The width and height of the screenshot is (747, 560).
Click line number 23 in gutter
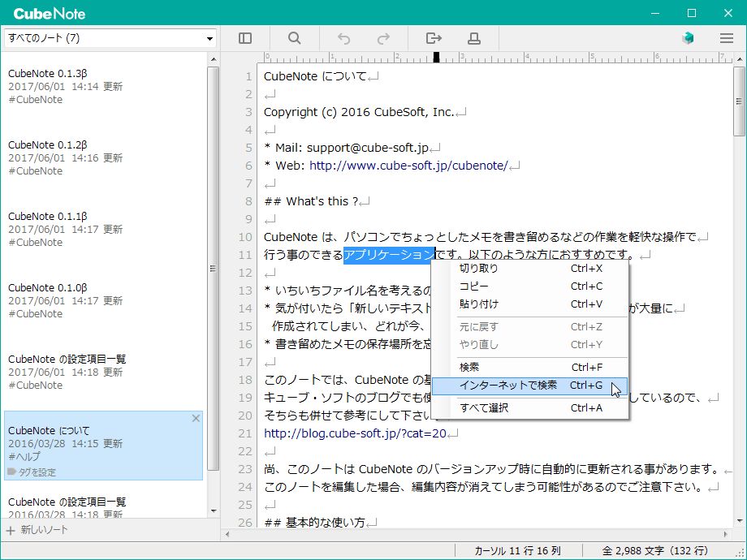tap(245, 469)
